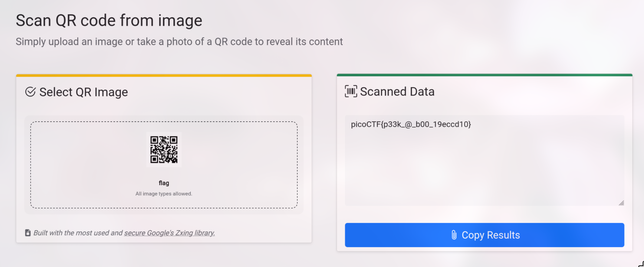Click the 'flag' file name label

point(164,183)
